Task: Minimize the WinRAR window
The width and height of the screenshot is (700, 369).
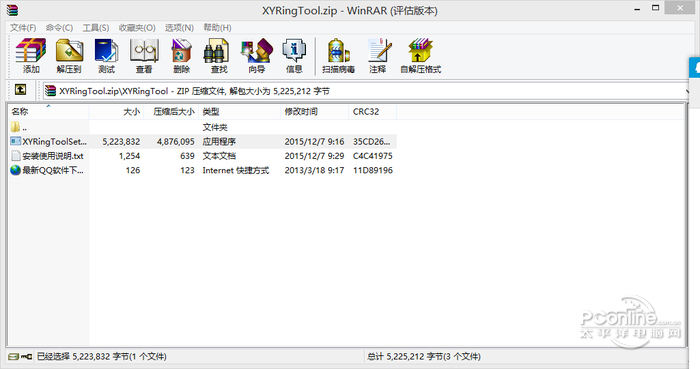Action: click(x=637, y=8)
